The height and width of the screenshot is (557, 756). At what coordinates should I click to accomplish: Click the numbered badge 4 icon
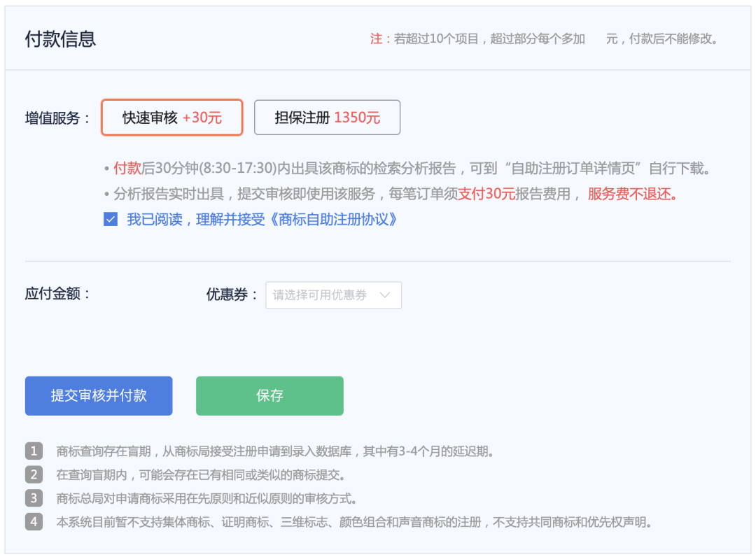34,521
